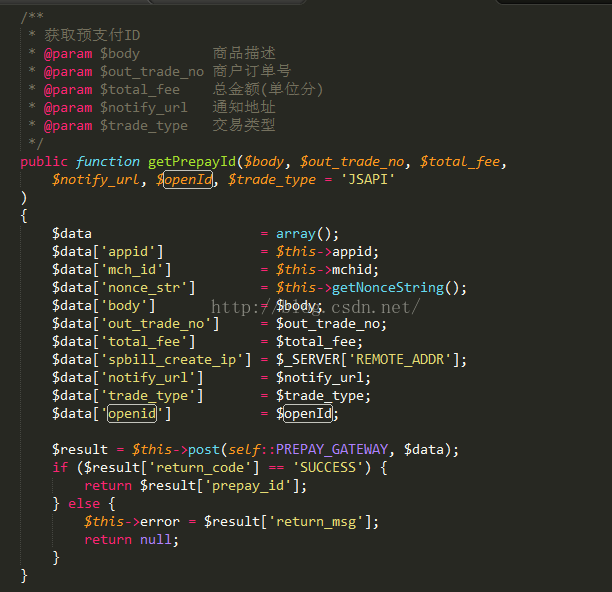
Task: Click the comment text 商户订单号
Action: tap(252, 71)
